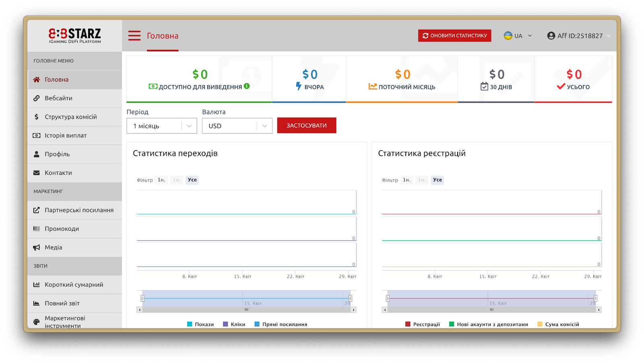Image resolution: width=644 pixels, height=363 pixels.
Task: Open Контакти in the sidebar
Action: [x=75, y=173]
